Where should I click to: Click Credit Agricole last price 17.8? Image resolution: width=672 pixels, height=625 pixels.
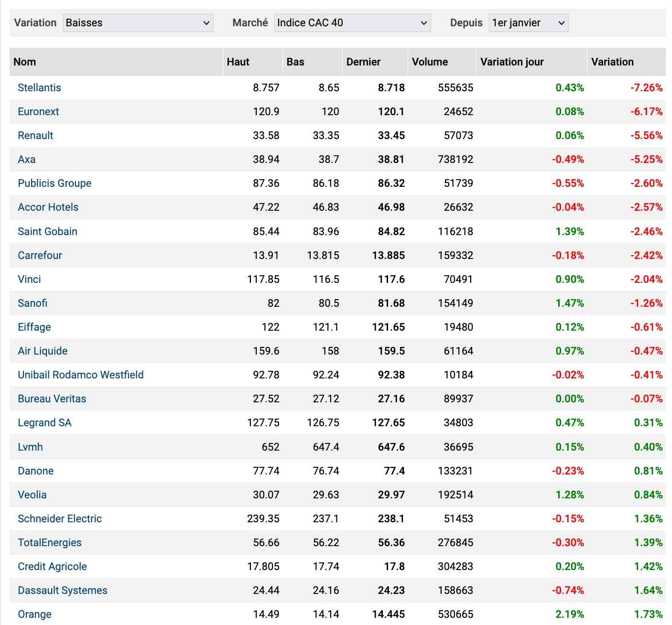coord(394,567)
